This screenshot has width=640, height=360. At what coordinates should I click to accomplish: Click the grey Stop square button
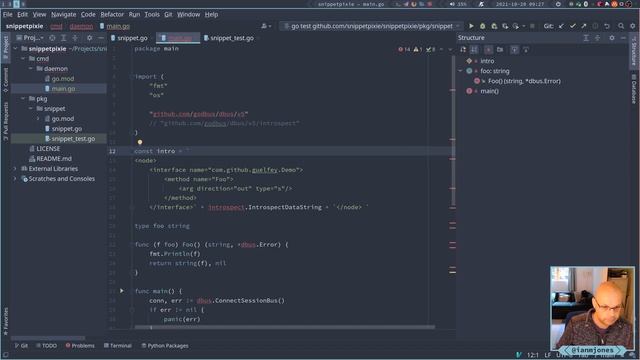[x=532, y=26]
